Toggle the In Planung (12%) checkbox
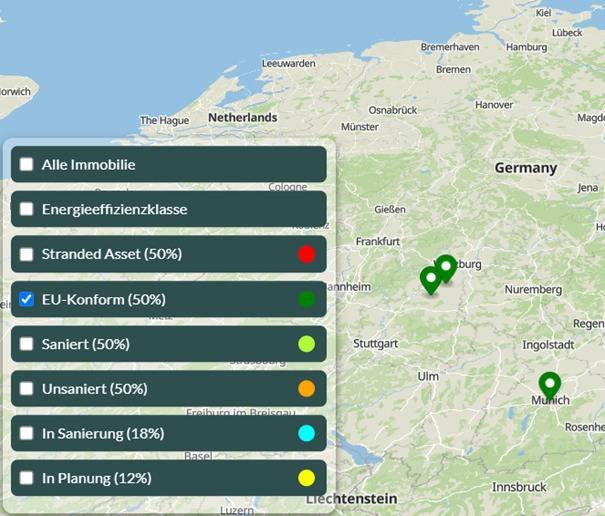 click(x=27, y=478)
